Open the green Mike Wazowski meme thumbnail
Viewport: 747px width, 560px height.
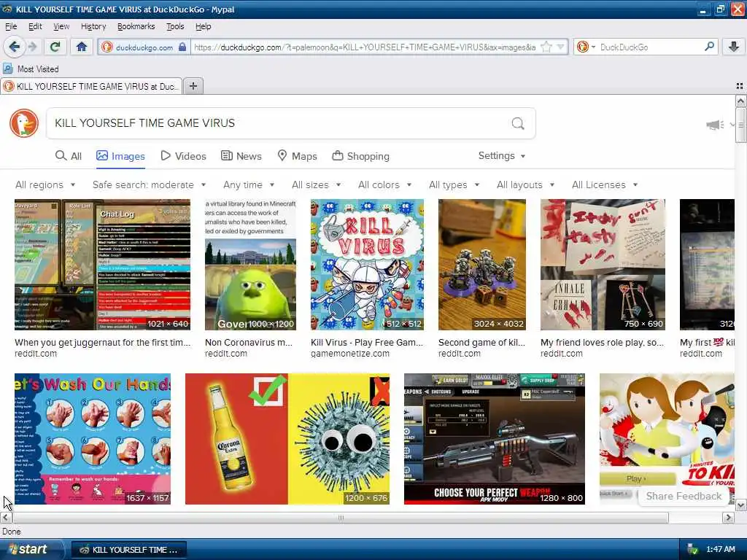[x=251, y=265]
